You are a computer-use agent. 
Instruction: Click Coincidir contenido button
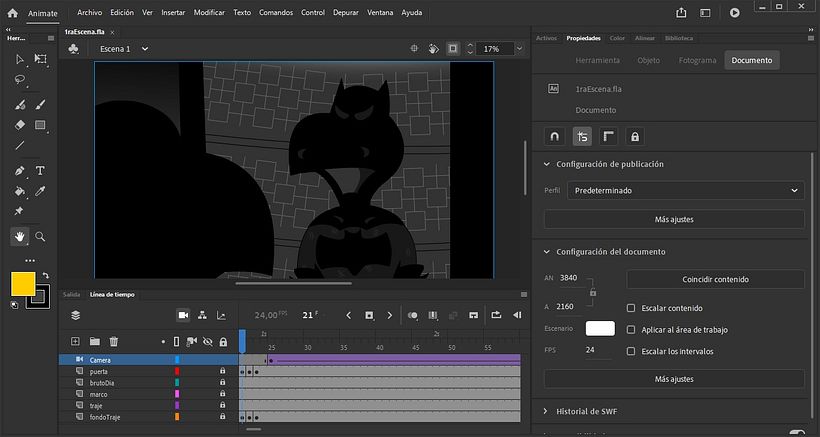point(715,279)
